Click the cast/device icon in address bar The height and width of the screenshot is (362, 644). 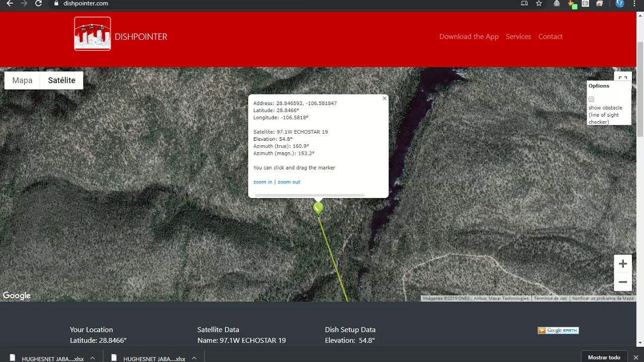point(524,4)
